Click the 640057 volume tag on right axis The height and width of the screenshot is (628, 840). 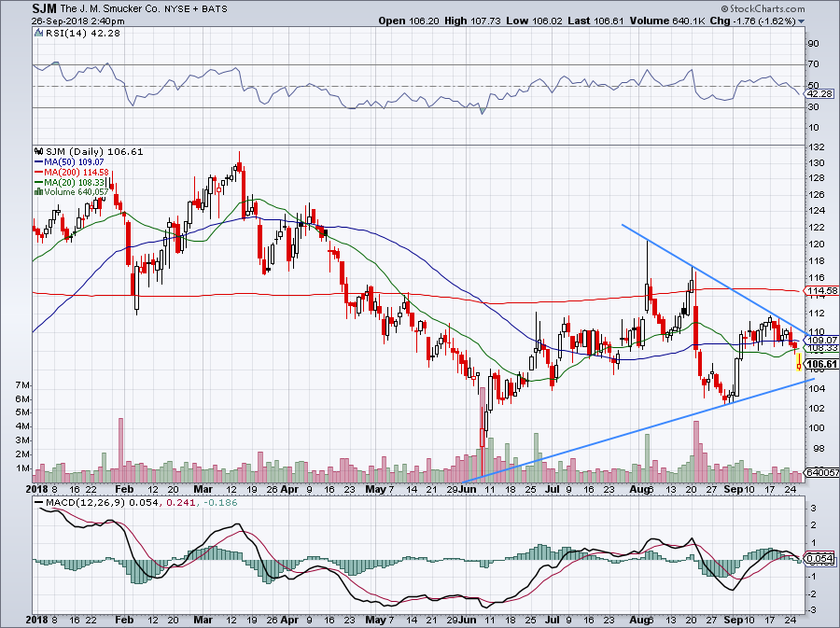pos(822,472)
